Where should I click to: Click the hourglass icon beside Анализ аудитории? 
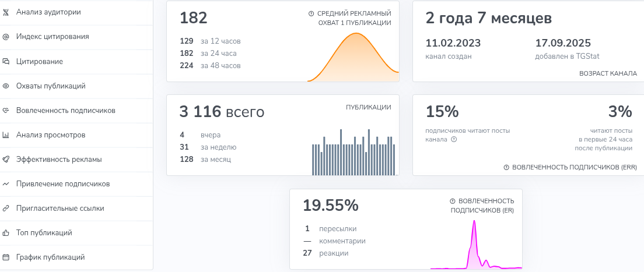(6, 12)
